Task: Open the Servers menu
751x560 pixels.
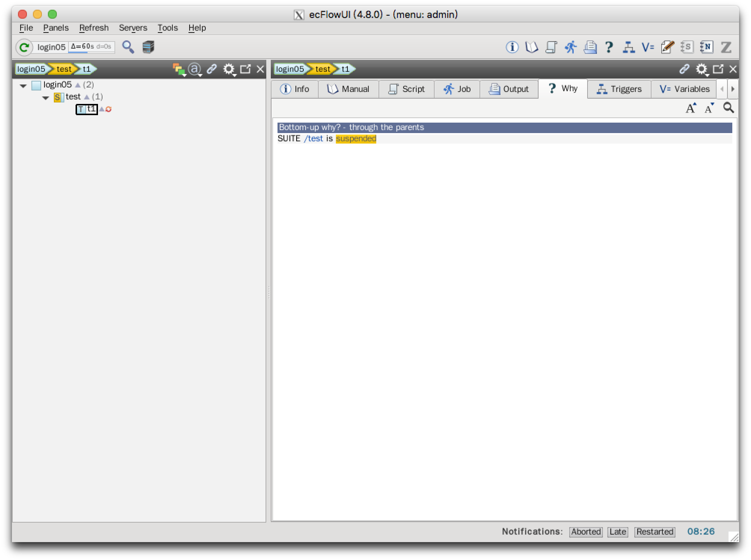Action: 133,28
